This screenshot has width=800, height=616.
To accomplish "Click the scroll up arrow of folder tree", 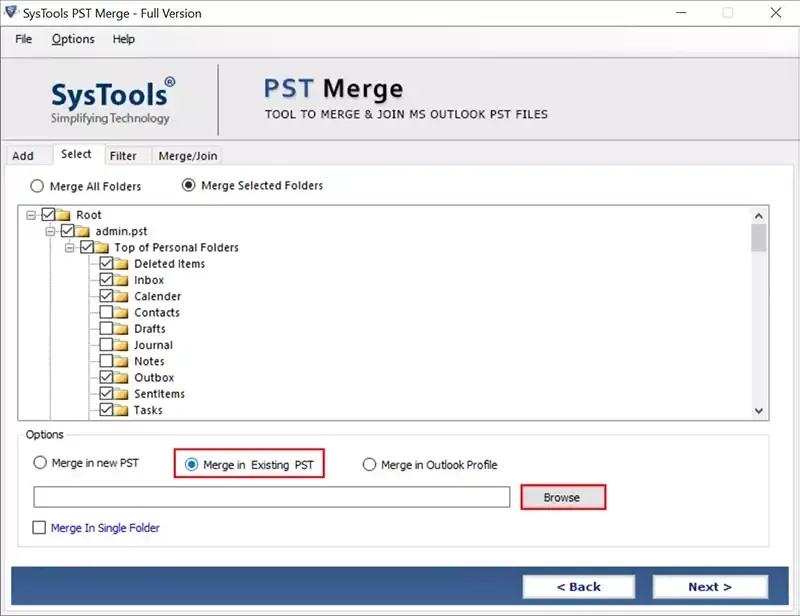I will pos(759,215).
